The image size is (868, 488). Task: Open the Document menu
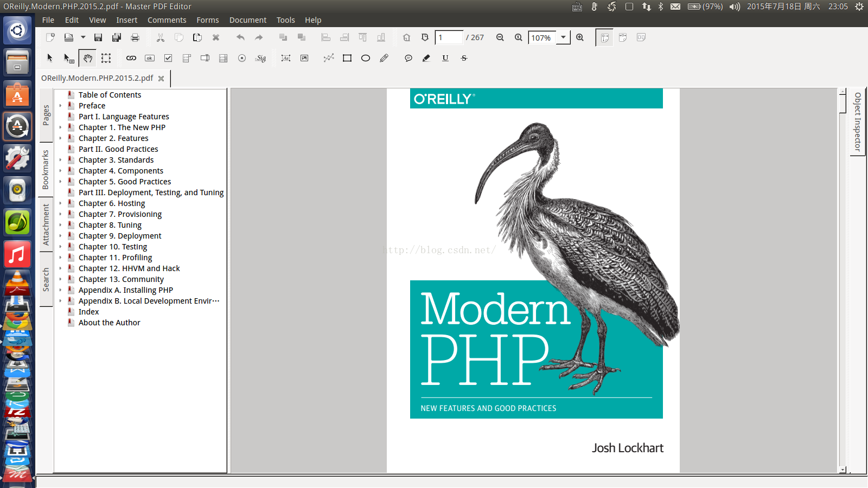[248, 20]
